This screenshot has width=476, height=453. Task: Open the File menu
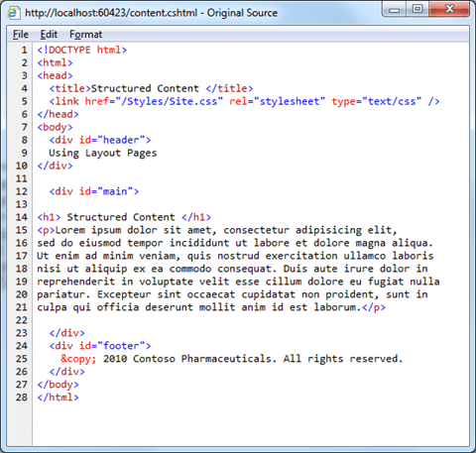pos(21,35)
